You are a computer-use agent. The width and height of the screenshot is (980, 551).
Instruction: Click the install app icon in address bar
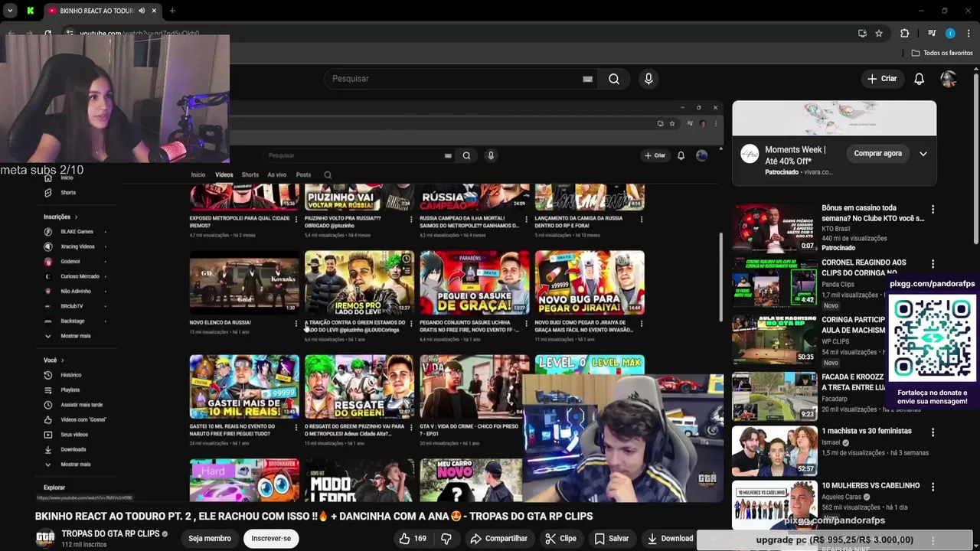(x=862, y=33)
